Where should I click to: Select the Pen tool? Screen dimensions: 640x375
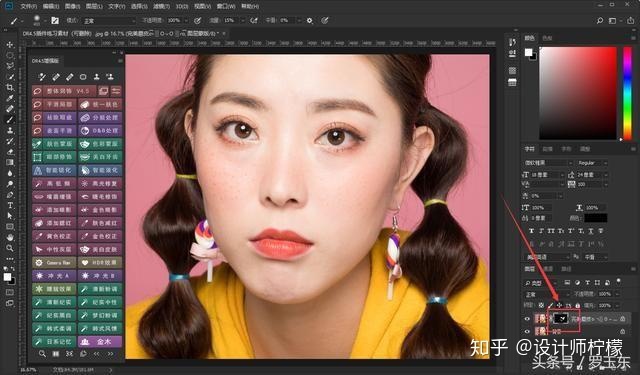tap(10, 195)
